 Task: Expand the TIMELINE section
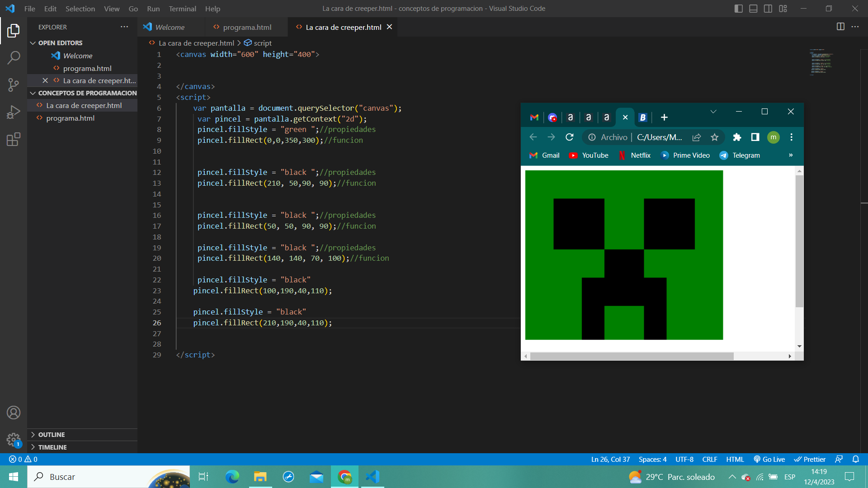(82, 447)
